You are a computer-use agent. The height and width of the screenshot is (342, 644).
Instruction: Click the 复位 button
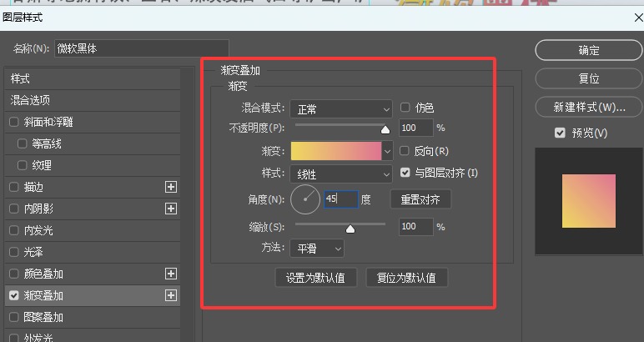click(589, 78)
